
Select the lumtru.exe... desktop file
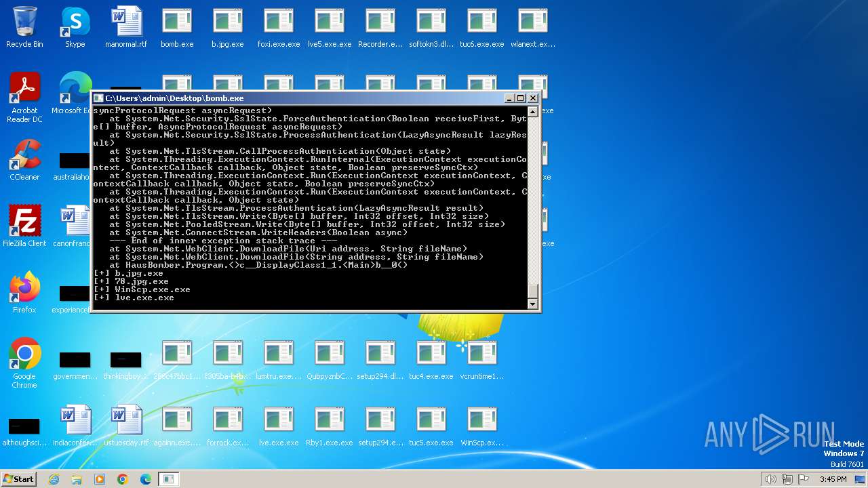pos(279,359)
